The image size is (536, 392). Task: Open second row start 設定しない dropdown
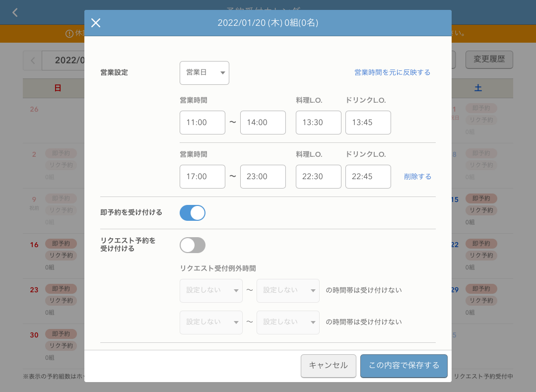pos(211,322)
